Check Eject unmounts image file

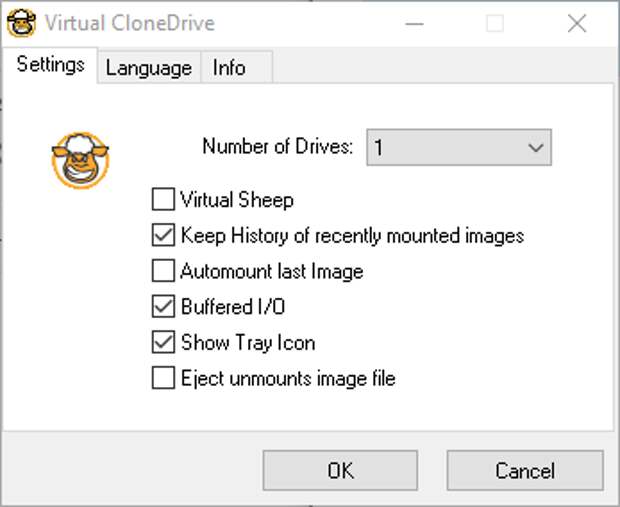coord(163,378)
